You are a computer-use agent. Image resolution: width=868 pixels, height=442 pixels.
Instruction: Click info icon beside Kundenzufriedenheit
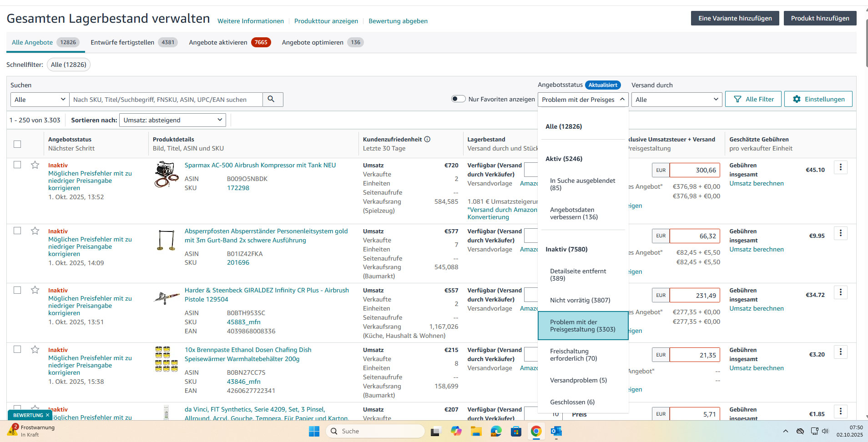tap(427, 139)
